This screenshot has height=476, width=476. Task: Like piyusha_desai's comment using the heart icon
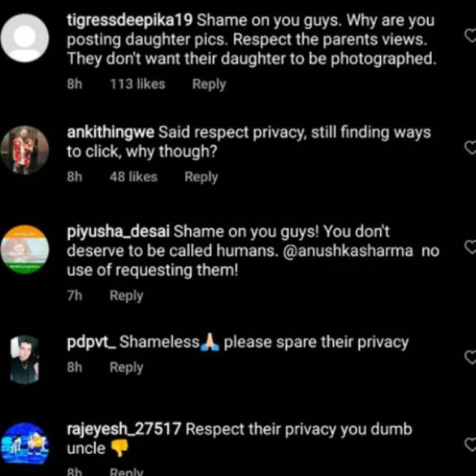(x=469, y=248)
